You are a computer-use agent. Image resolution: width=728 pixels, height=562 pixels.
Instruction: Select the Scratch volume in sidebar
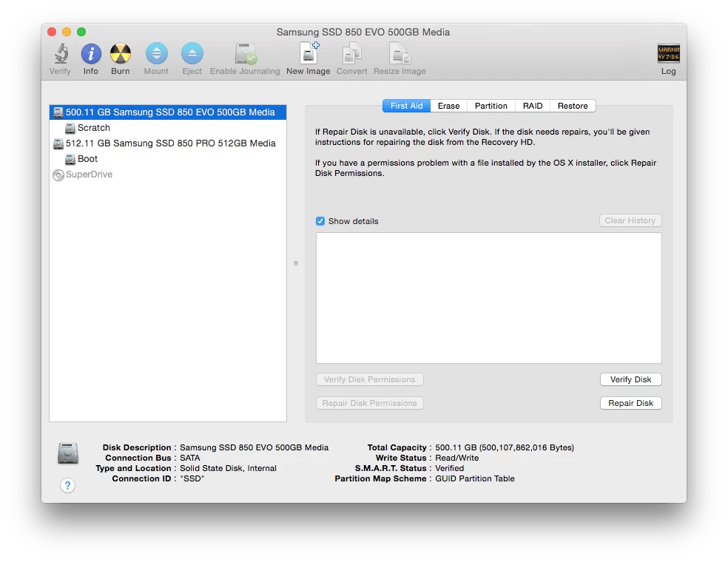(x=168, y=128)
